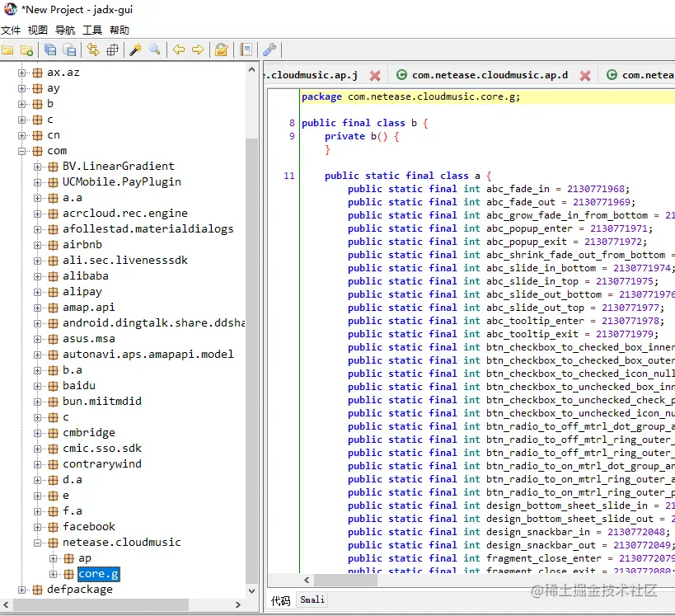Click the tree's vertical scrollbar down arrow
675x616 pixels.
252,591
